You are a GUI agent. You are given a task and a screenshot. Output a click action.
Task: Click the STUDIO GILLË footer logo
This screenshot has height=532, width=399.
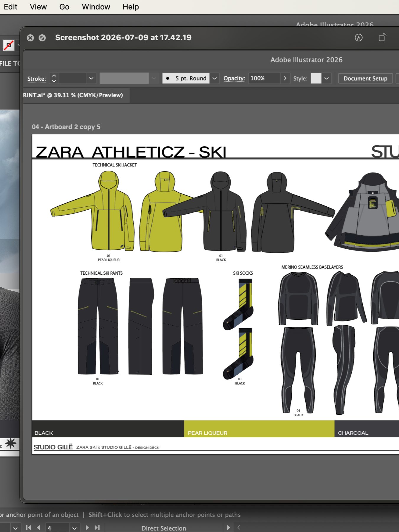click(x=53, y=447)
